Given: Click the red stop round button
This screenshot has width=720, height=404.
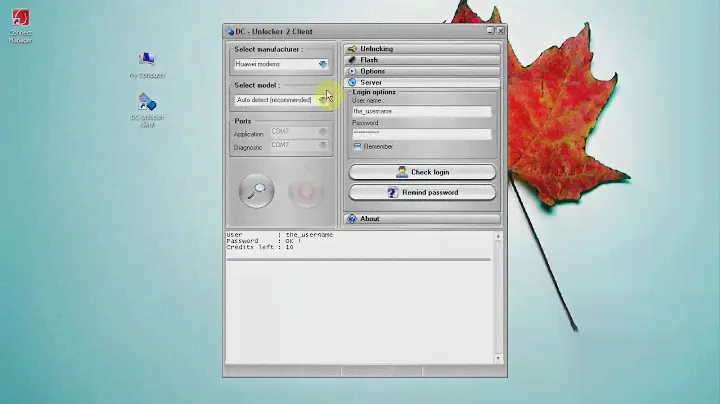Looking at the screenshot, I should coord(304,191).
